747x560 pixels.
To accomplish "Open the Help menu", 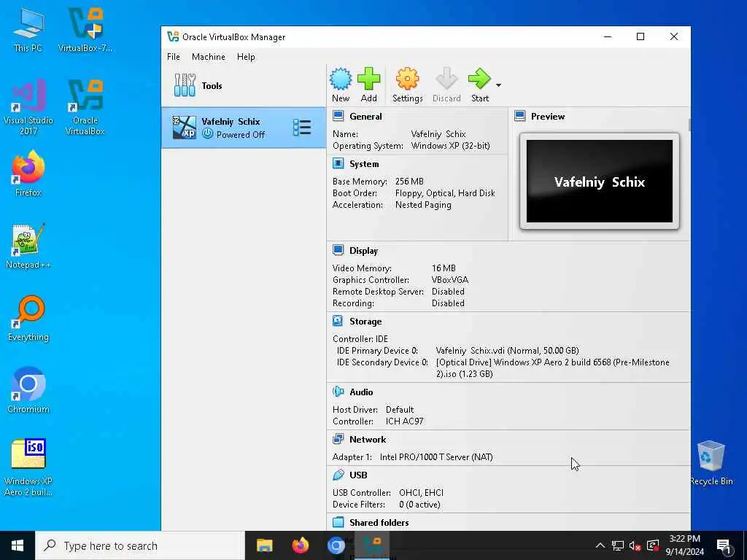I will click(x=246, y=57).
